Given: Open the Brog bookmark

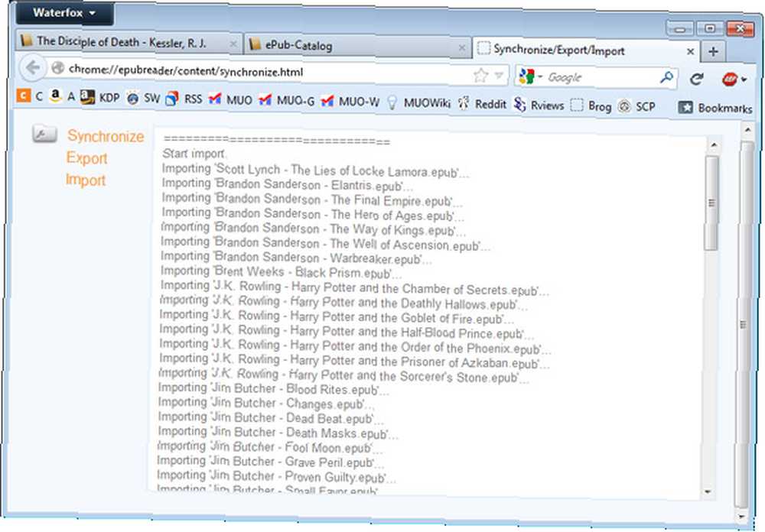Looking at the screenshot, I should point(591,105).
